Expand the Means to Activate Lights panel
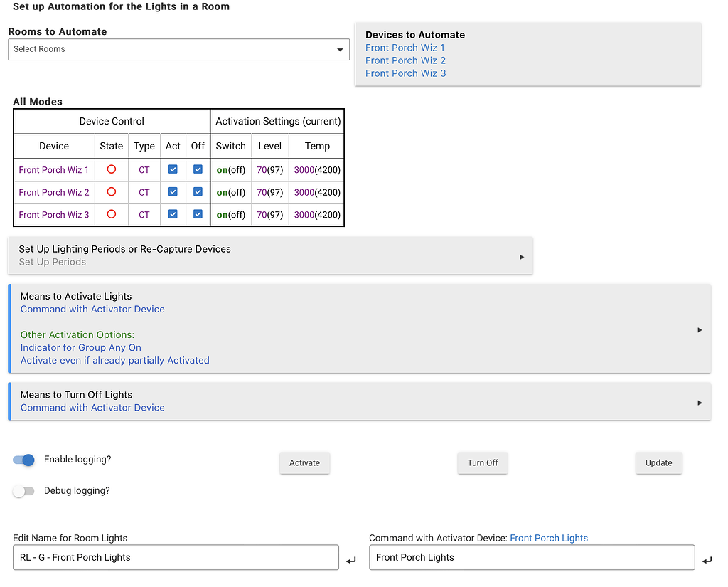 359,329
